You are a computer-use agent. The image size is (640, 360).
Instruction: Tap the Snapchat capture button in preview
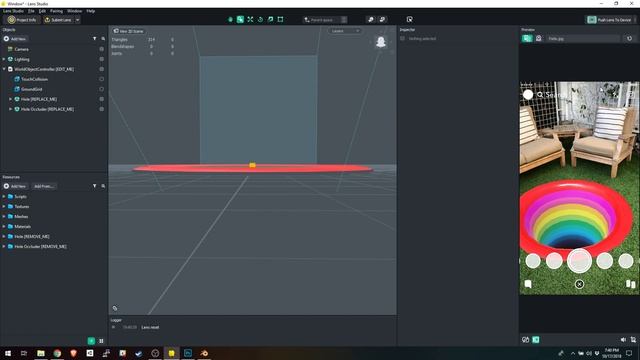579,261
